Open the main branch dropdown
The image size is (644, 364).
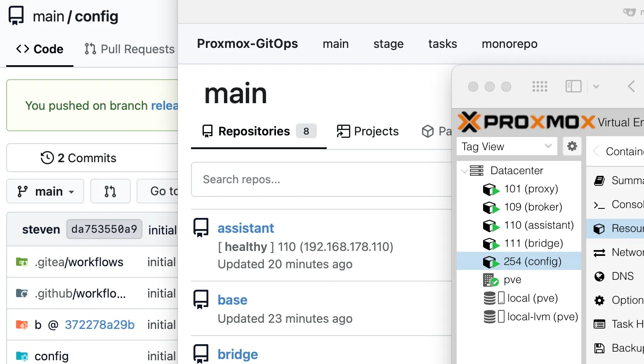click(x=45, y=191)
